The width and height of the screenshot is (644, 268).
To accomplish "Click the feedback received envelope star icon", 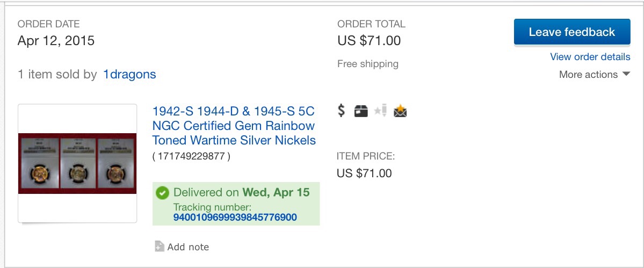I will point(400,111).
